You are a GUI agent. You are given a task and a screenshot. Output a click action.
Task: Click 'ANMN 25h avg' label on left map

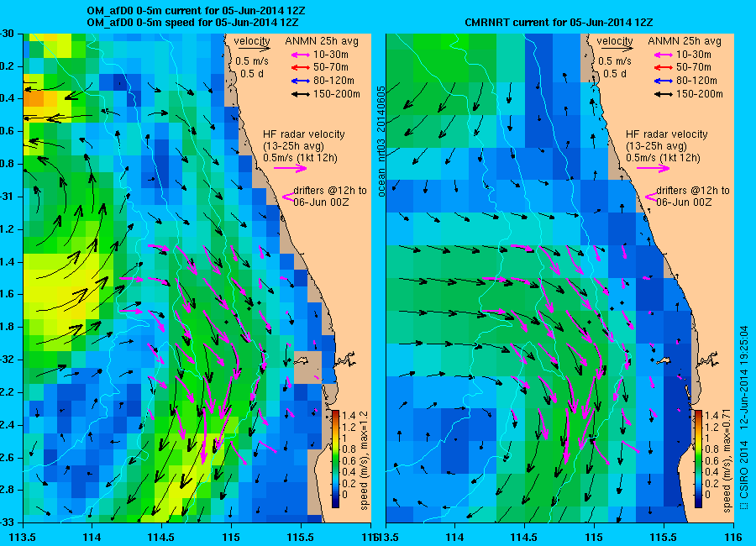(322, 41)
